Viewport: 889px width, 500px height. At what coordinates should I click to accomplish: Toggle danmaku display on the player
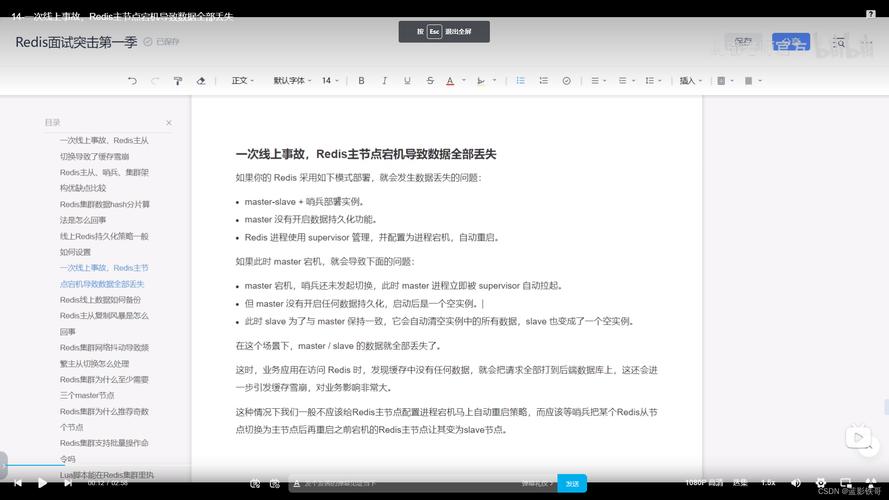pyautogui.click(x=255, y=484)
